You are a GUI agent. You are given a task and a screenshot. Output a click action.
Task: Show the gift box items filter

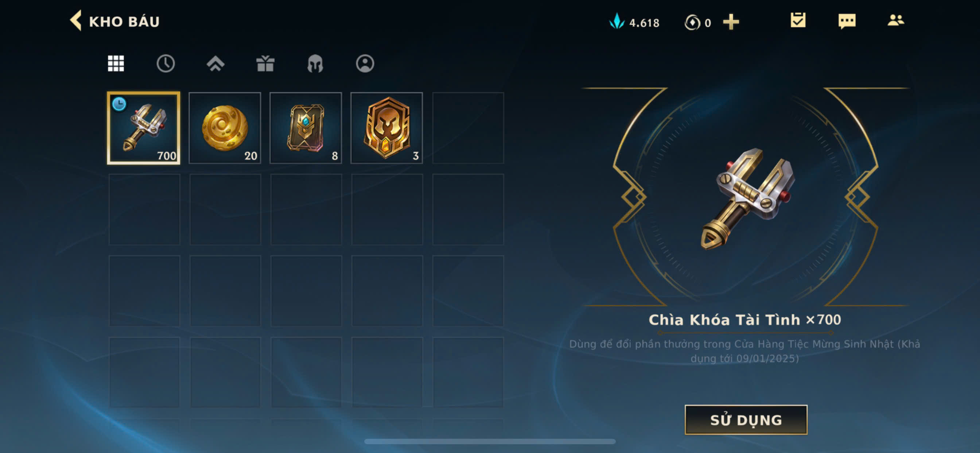click(265, 63)
